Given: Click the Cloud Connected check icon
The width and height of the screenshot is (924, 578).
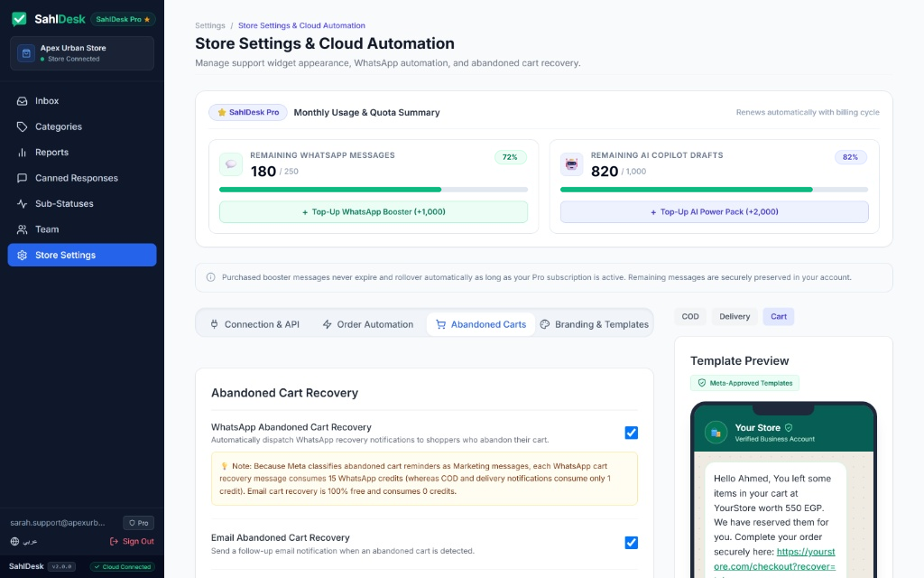Looking at the screenshot, I should (x=97, y=566).
